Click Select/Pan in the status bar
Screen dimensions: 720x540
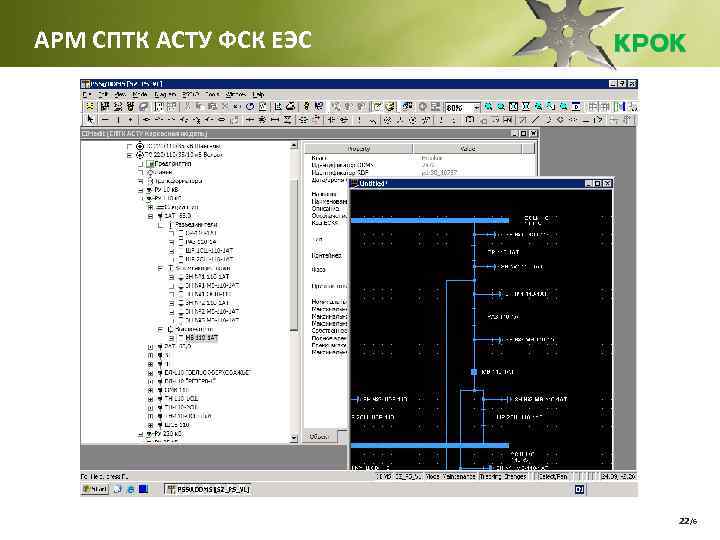point(552,477)
